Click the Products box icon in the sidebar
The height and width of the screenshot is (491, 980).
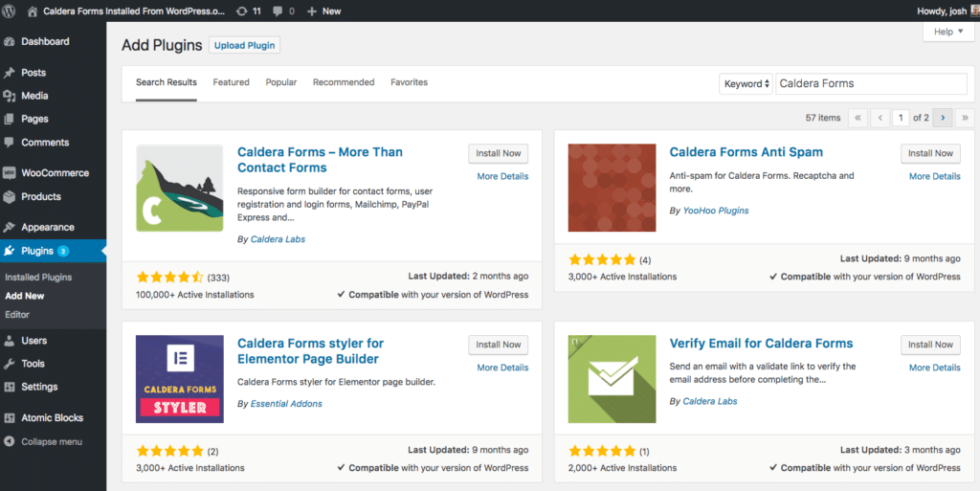click(10, 197)
